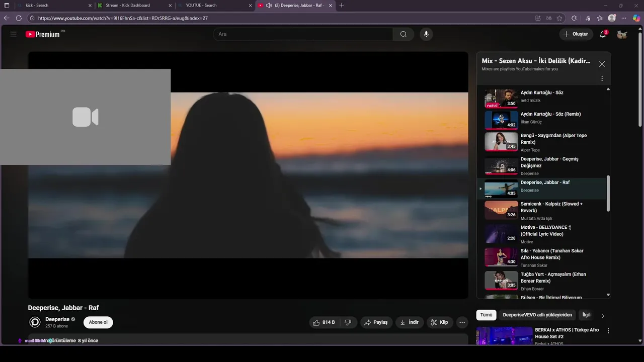Image resolution: width=644 pixels, height=362 pixels.
Task: Play Aydın Kurtoğlu - Söz from playlist
Action: click(542, 98)
